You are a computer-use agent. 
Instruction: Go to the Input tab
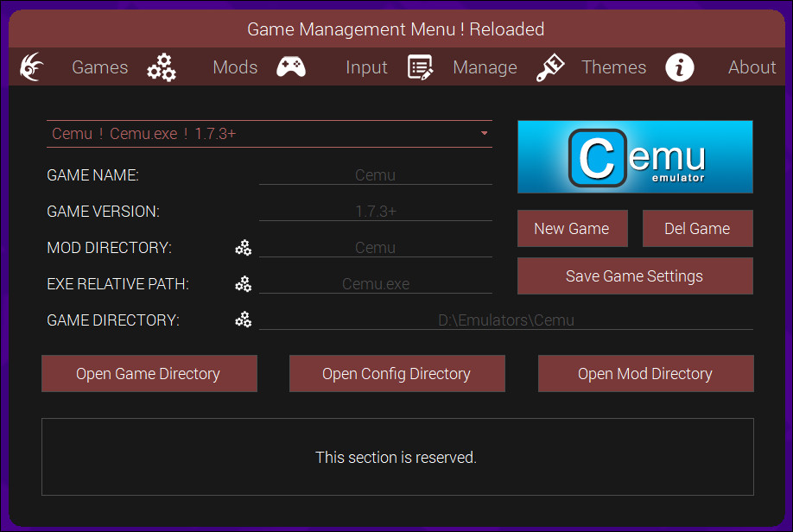366,67
